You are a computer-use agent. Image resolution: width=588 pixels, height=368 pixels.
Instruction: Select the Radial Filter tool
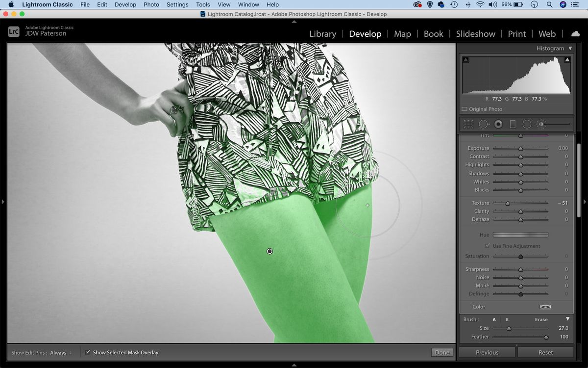coord(526,124)
